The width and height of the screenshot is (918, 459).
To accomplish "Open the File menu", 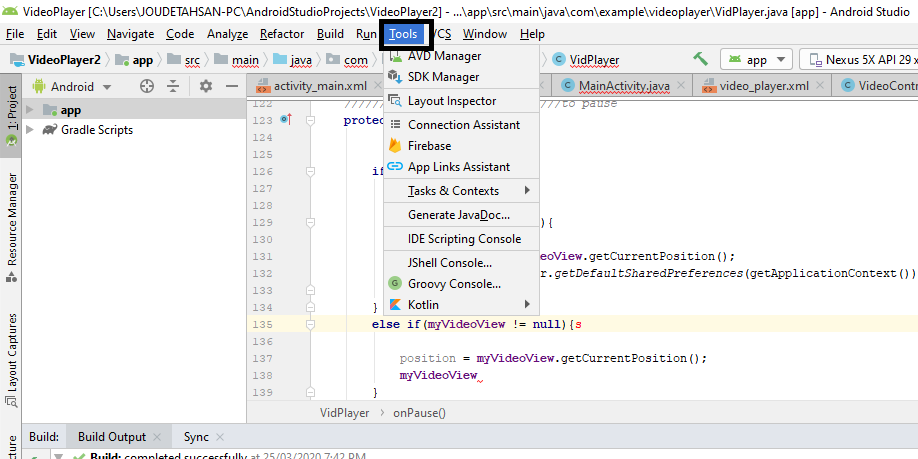I will click(15, 34).
